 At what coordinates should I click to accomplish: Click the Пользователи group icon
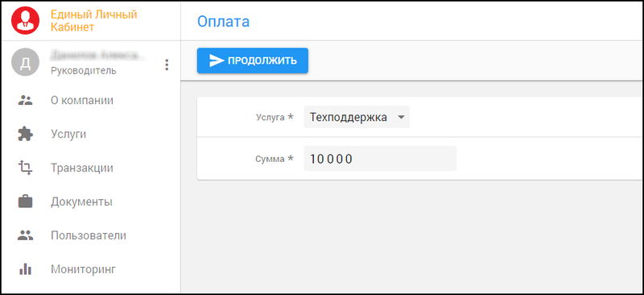point(26,235)
